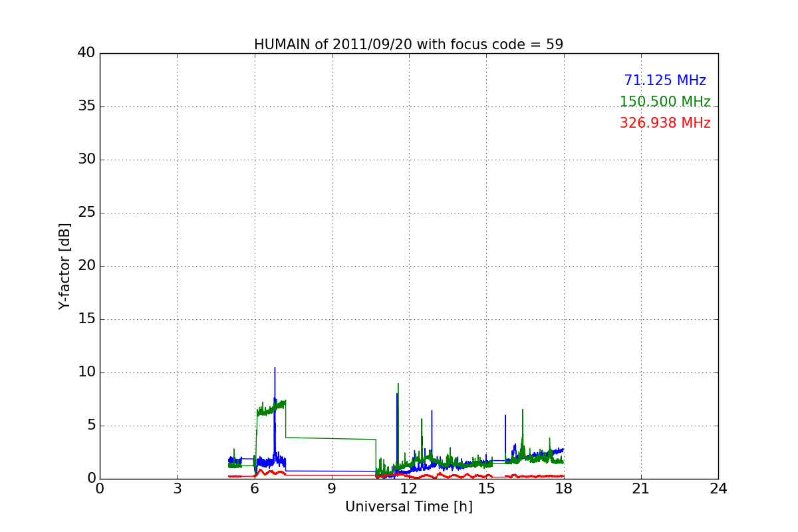Select the blue 71.125 MHz legend label

[665, 80]
